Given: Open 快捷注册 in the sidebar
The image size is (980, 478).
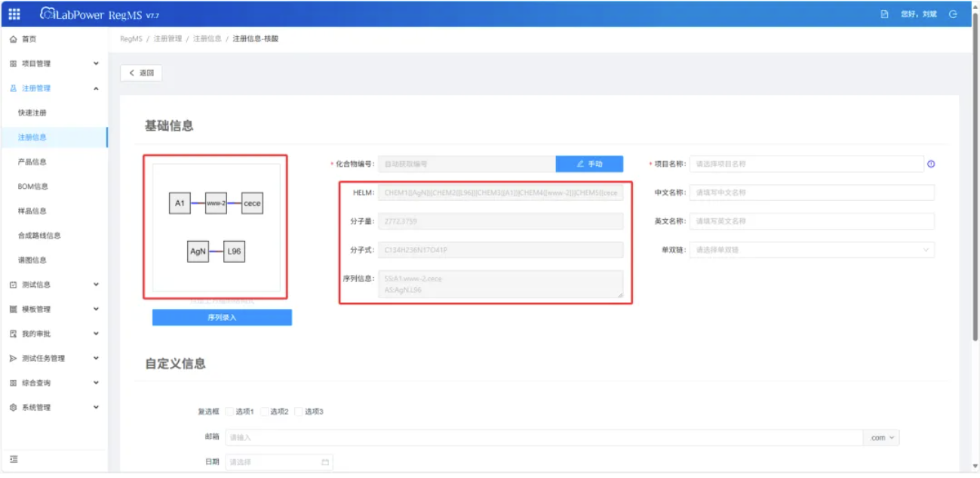Looking at the screenshot, I should 32,113.
